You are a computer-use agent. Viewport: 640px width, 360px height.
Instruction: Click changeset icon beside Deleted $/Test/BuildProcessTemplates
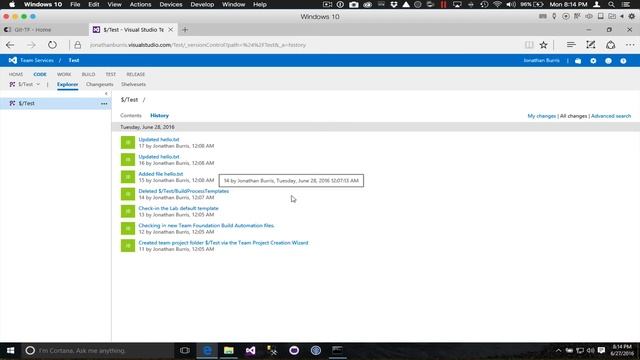tap(128, 194)
